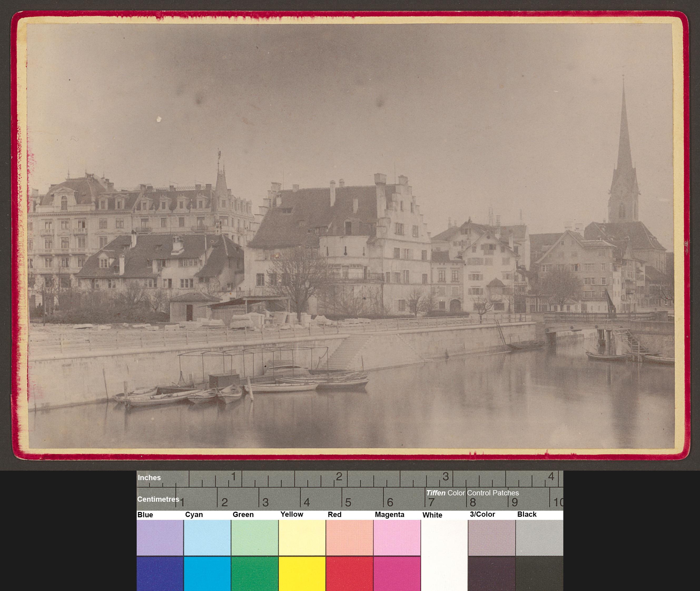This screenshot has width=700, height=591.
Task: Click the saturated Yellow color patch
Action: coord(302,574)
